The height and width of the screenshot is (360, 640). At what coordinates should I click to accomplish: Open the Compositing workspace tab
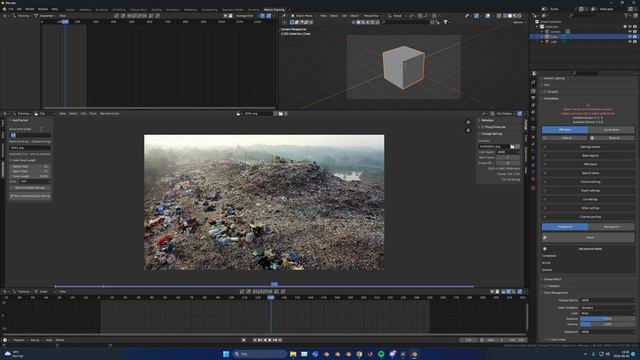209,9
